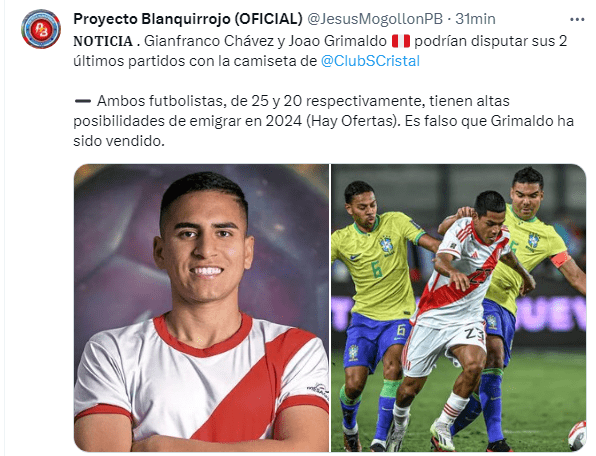Viewport: 596px width, 456px height.
Task: Click the soccer ball in the photo corner
Action: [577, 435]
